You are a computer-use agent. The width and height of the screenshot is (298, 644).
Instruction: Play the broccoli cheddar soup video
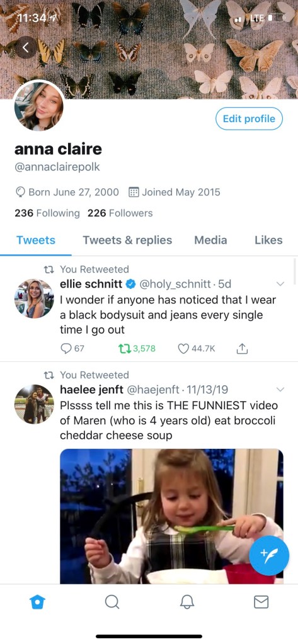pos(171,516)
